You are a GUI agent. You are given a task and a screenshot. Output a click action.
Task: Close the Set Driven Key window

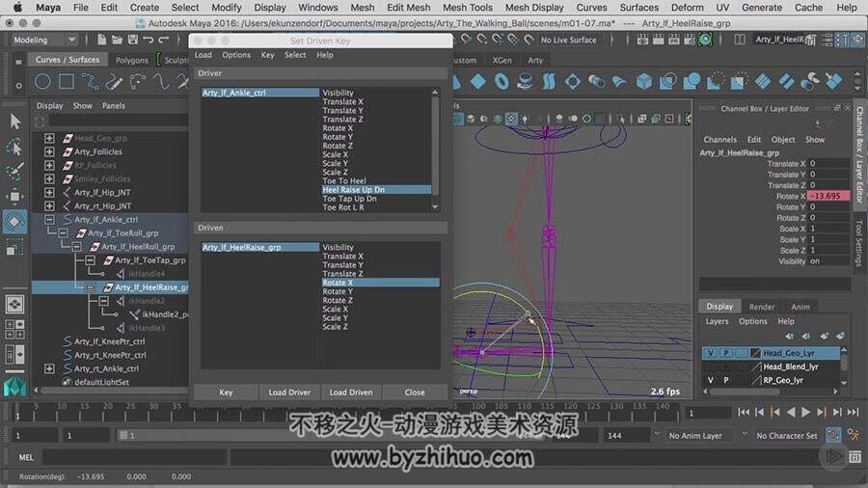415,393
